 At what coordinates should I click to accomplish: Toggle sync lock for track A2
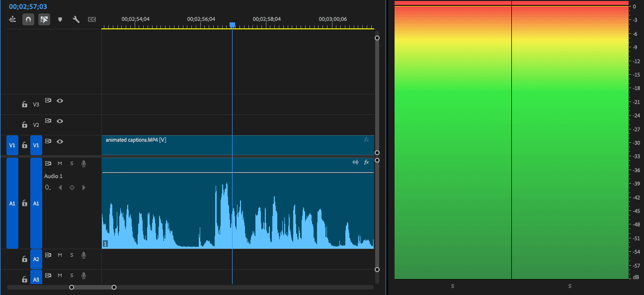point(48,255)
